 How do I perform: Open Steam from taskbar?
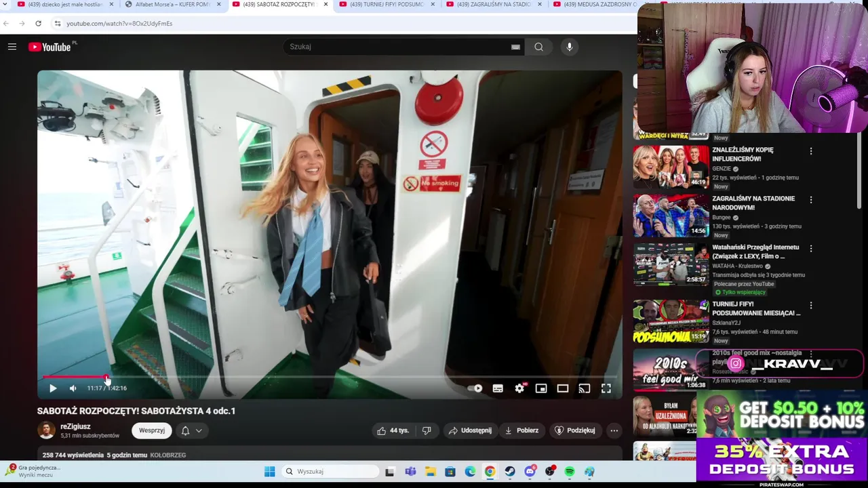509,471
